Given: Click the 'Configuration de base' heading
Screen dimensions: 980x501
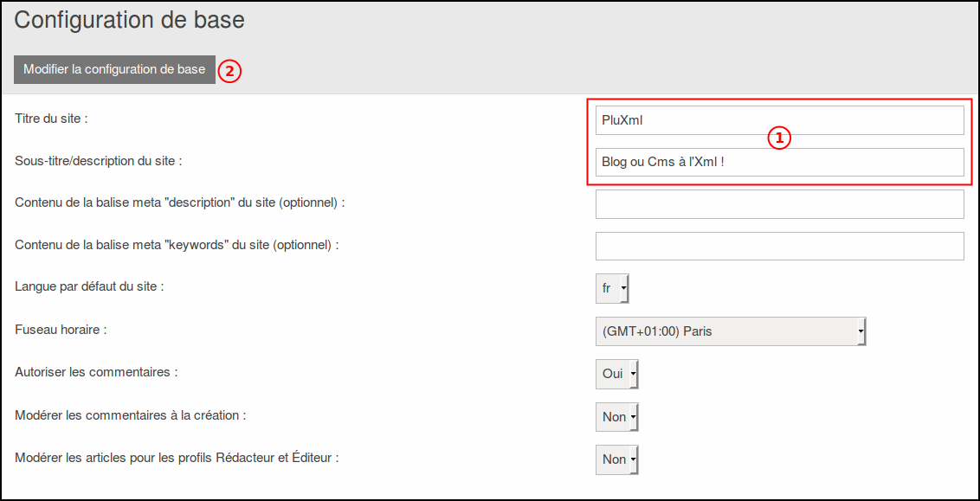Looking at the screenshot, I should tap(130, 20).
